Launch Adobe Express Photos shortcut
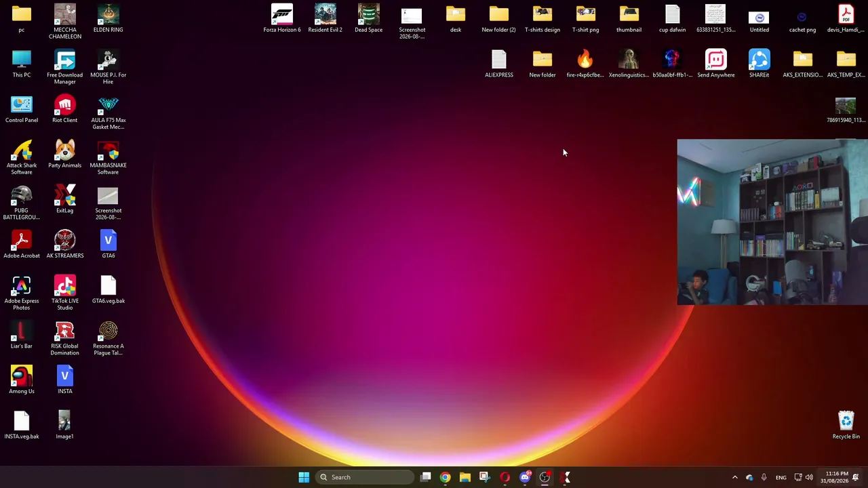Image resolution: width=868 pixels, height=488 pixels. [22, 293]
